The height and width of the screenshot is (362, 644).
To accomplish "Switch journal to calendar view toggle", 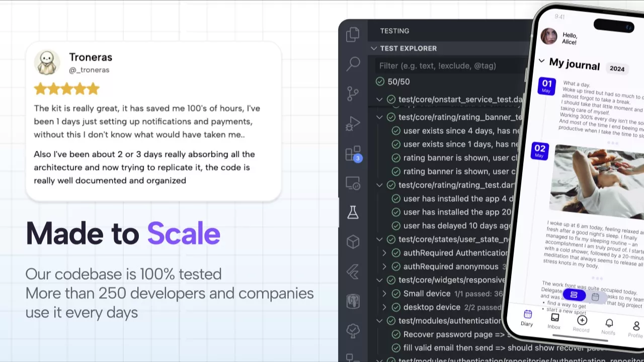I will pos(595,297).
